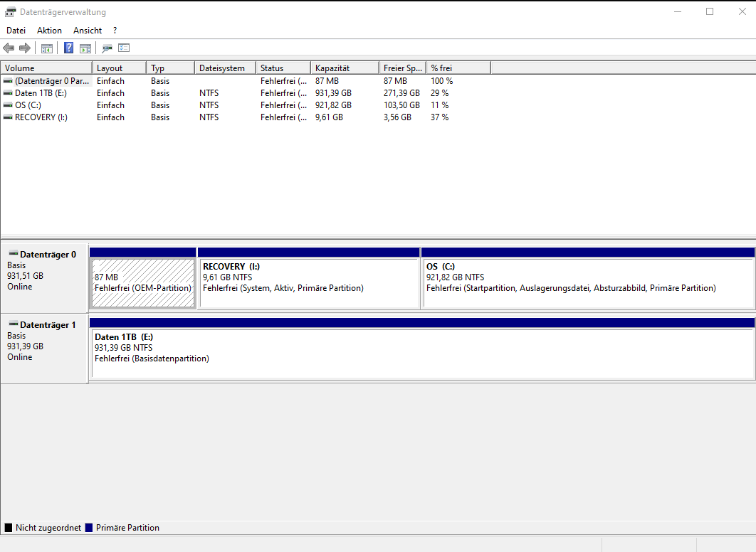The height and width of the screenshot is (552, 756).
Task: Click the 921,82 GB capacity cell
Action: point(333,105)
